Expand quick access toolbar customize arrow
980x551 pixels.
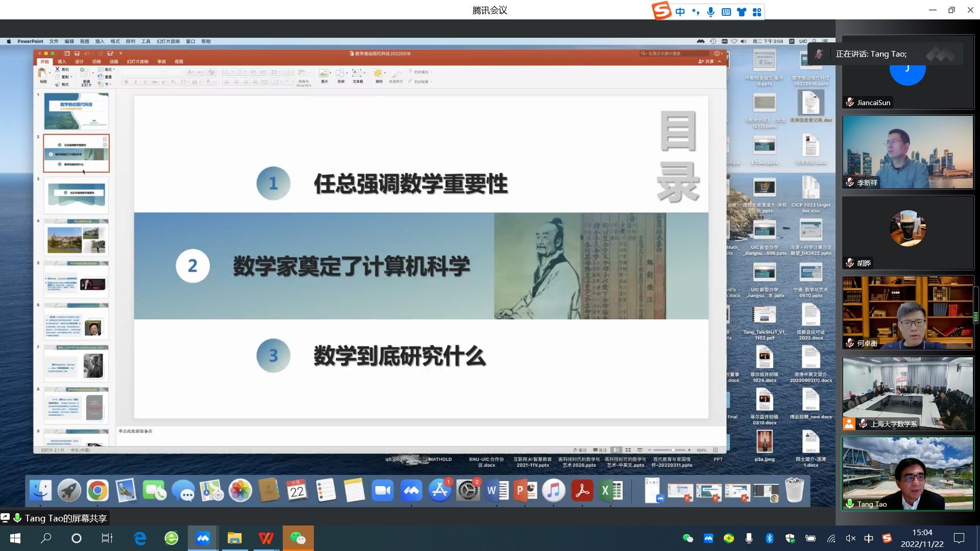121,53
